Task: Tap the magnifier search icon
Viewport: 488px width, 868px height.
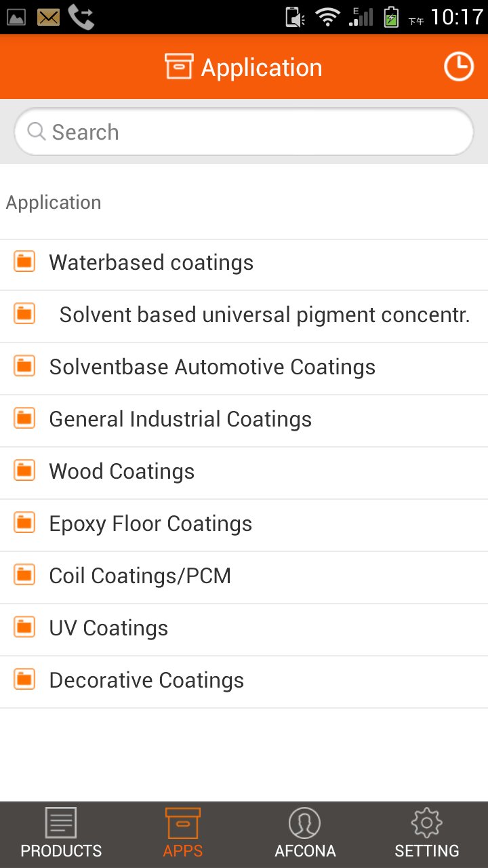Action: [x=36, y=131]
